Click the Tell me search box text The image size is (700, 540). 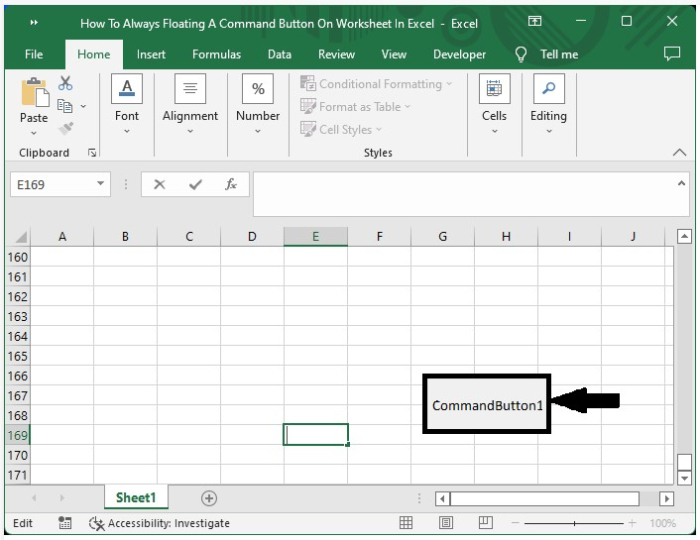[x=559, y=54]
